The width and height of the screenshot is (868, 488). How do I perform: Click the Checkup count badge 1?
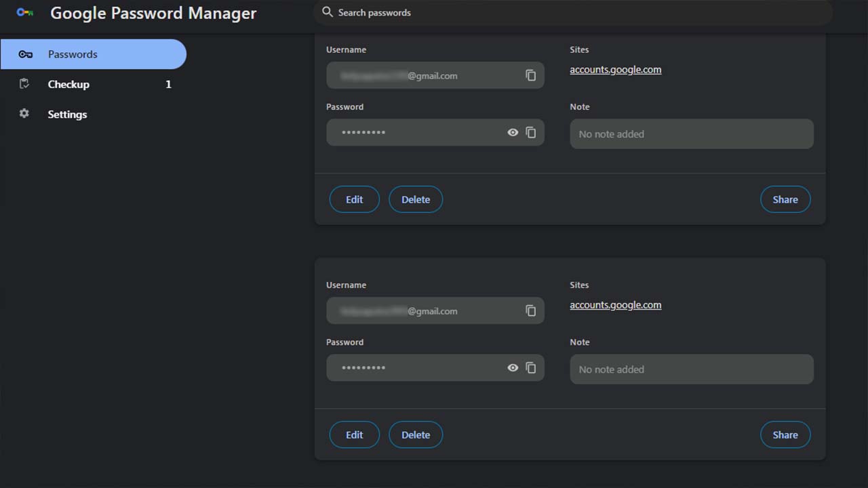coord(168,84)
